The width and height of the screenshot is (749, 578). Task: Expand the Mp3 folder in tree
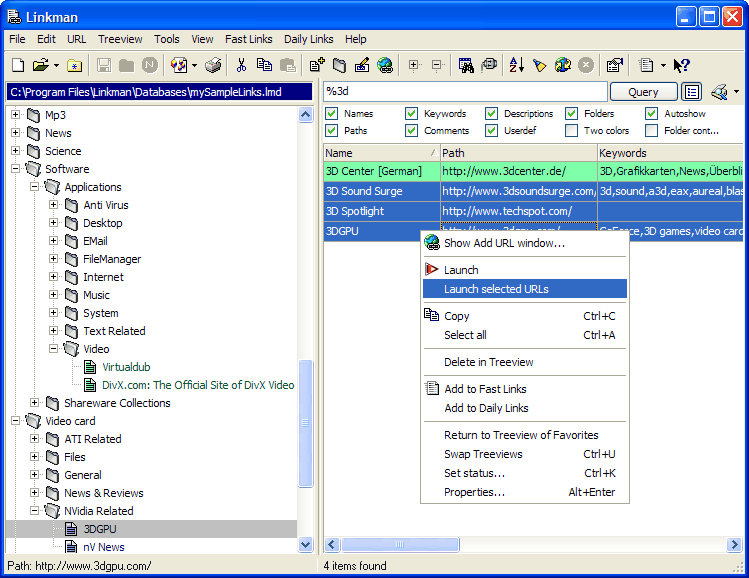click(15, 115)
